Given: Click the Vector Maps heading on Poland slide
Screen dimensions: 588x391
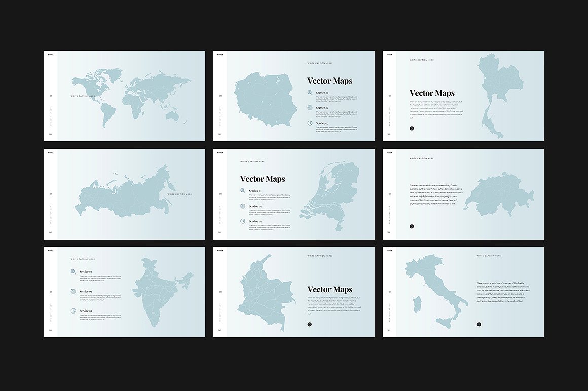Looking at the screenshot, I should pyautogui.click(x=330, y=81).
